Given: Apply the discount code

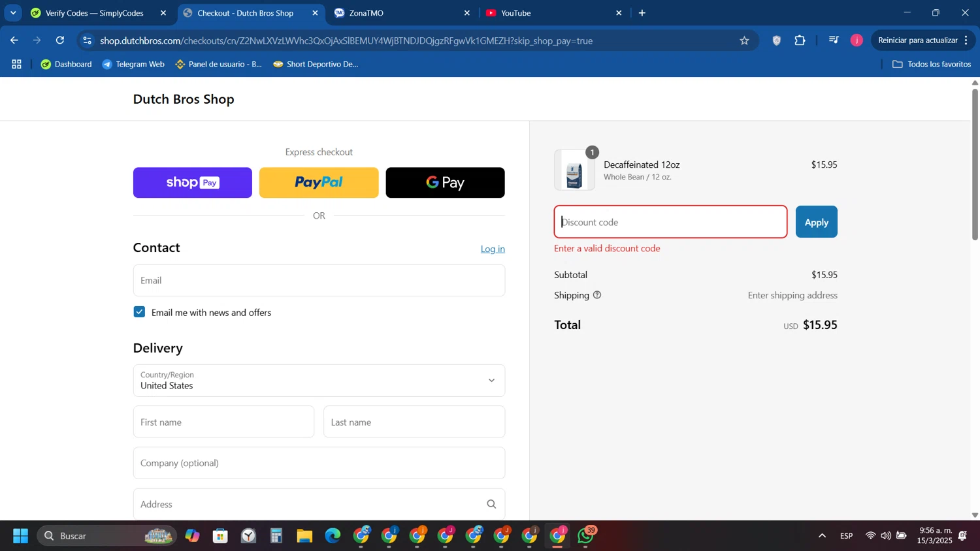Looking at the screenshot, I should tap(816, 222).
